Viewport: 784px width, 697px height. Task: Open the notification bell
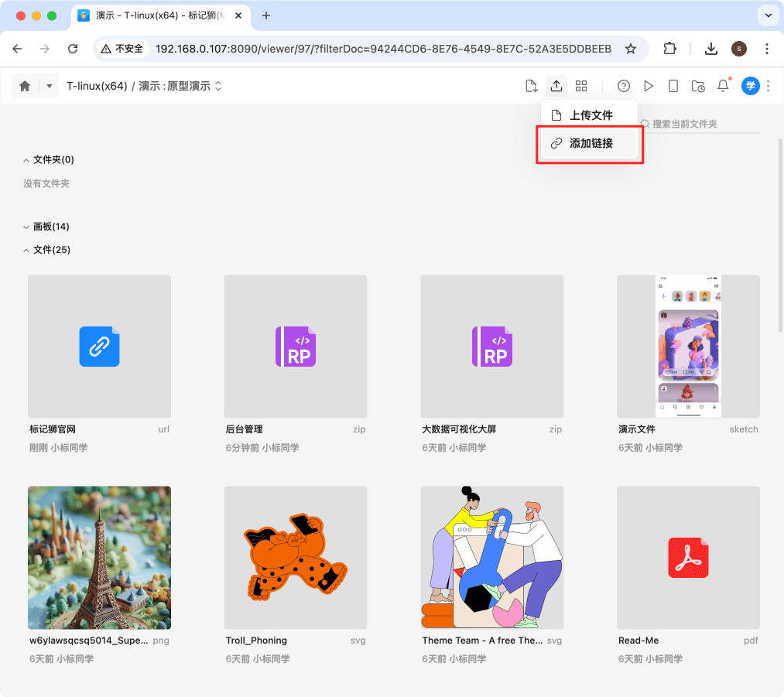pyautogui.click(x=723, y=86)
